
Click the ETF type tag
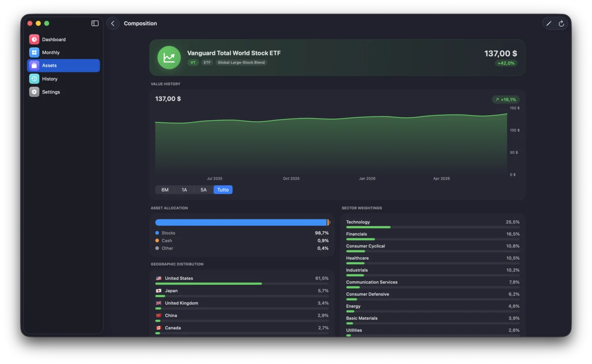click(207, 63)
